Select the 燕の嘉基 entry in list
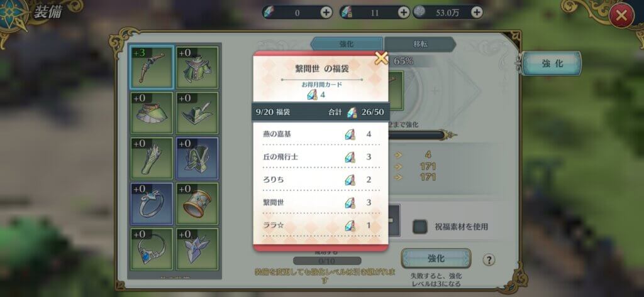 [x=321, y=134]
